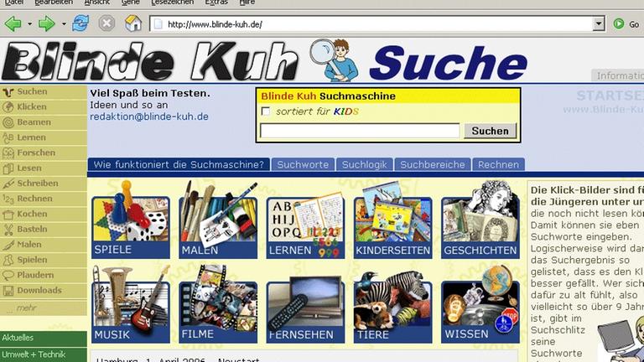Switch to the Rechnen tab

pyautogui.click(x=498, y=164)
